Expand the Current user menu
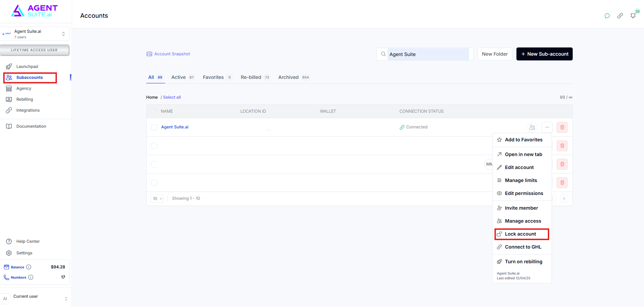 pos(35,298)
